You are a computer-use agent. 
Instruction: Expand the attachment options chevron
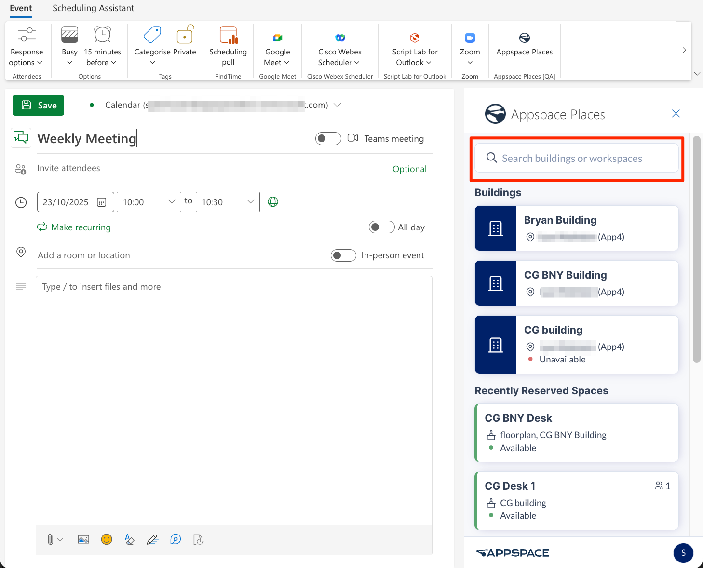[60, 540]
